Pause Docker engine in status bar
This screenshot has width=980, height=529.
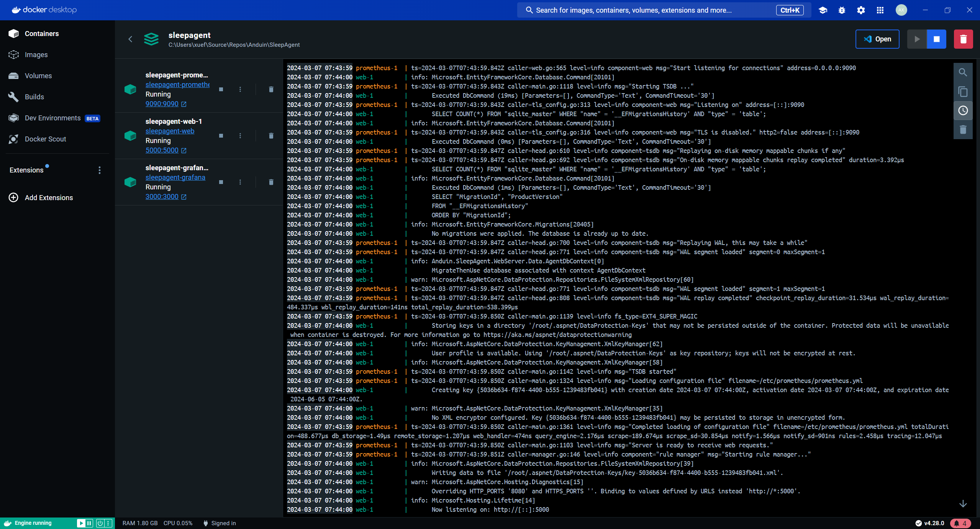[89, 523]
